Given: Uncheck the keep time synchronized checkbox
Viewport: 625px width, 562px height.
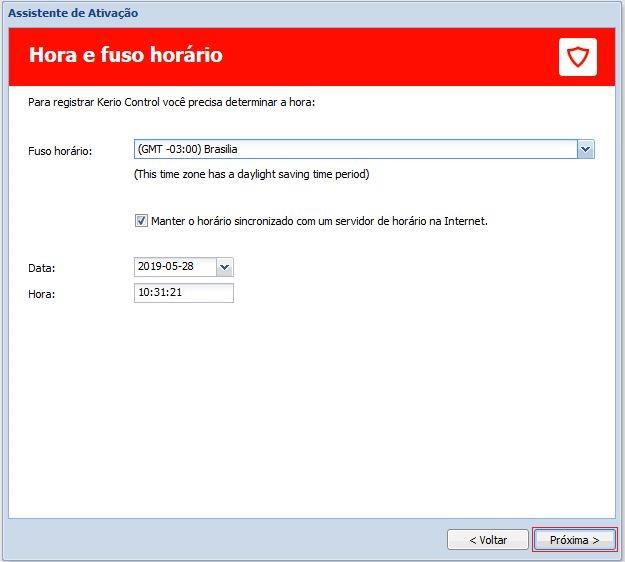Looking at the screenshot, I should (141, 220).
